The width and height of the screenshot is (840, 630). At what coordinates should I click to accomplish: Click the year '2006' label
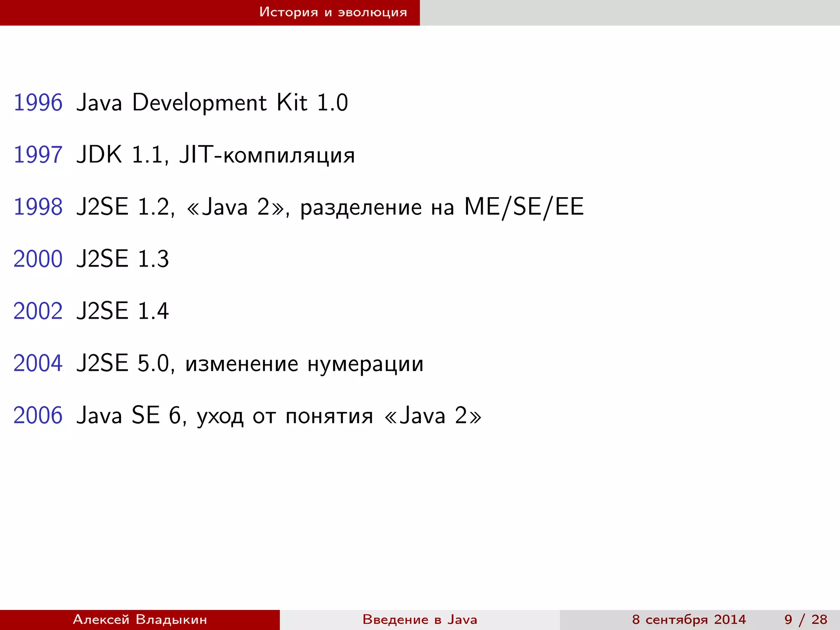pos(38,415)
